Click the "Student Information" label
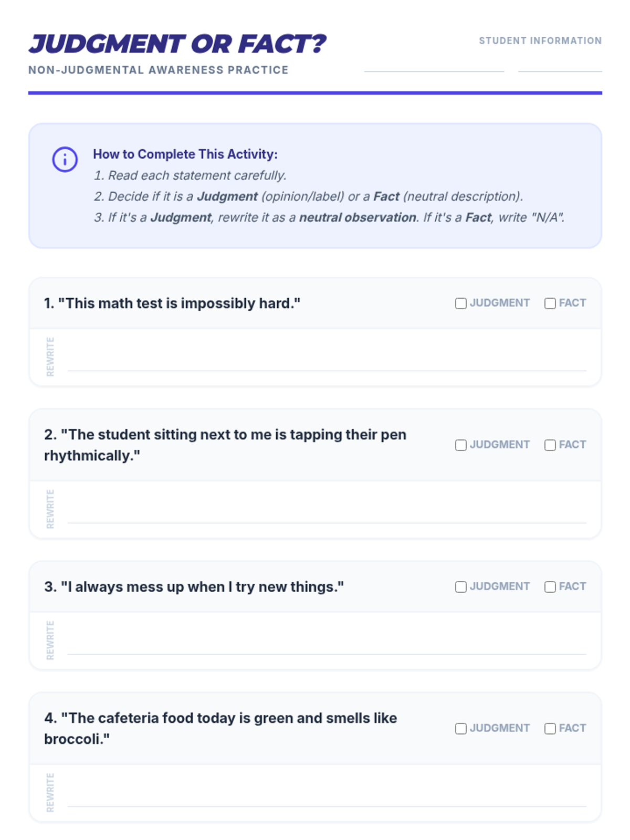 [540, 41]
